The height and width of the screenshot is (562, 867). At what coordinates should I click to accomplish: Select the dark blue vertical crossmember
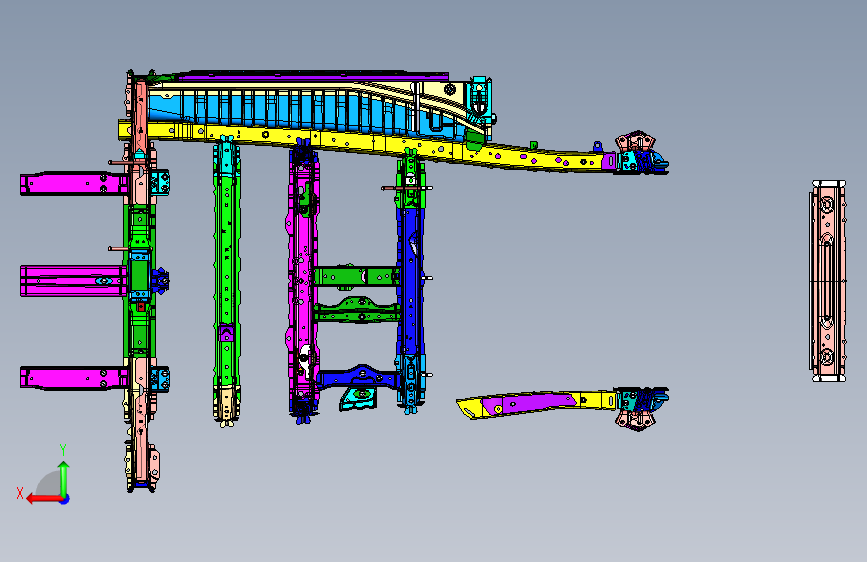coord(410,282)
